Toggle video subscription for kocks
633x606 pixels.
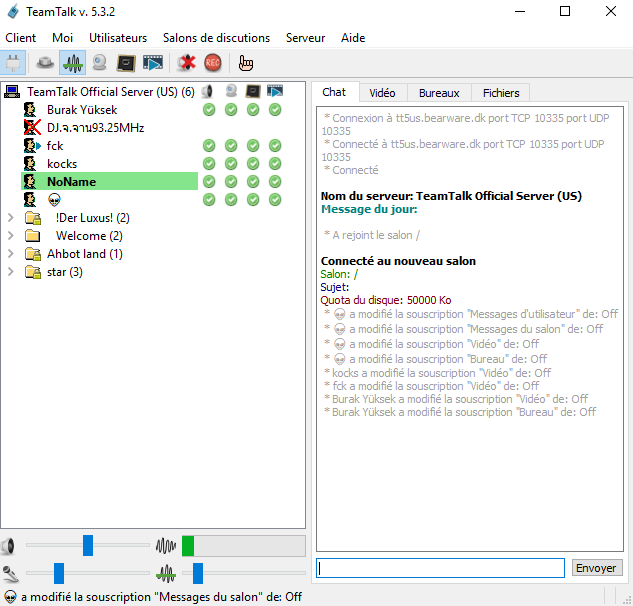point(231,164)
